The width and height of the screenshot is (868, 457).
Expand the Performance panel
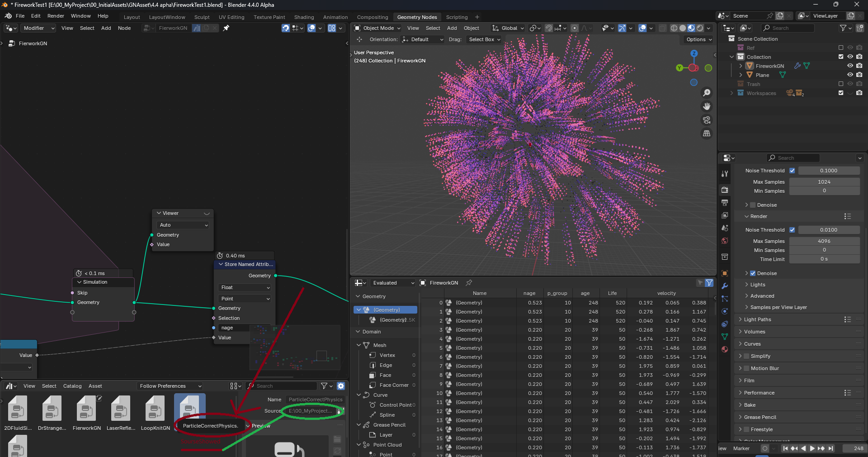[759, 393]
